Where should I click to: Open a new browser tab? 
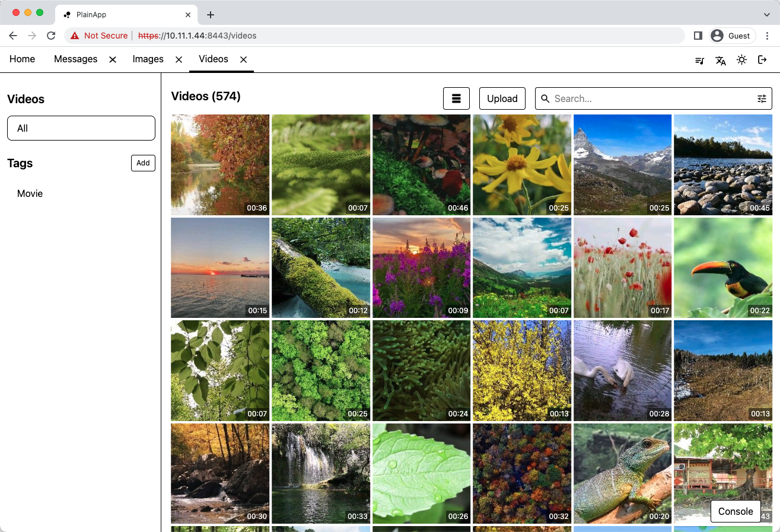210,15
